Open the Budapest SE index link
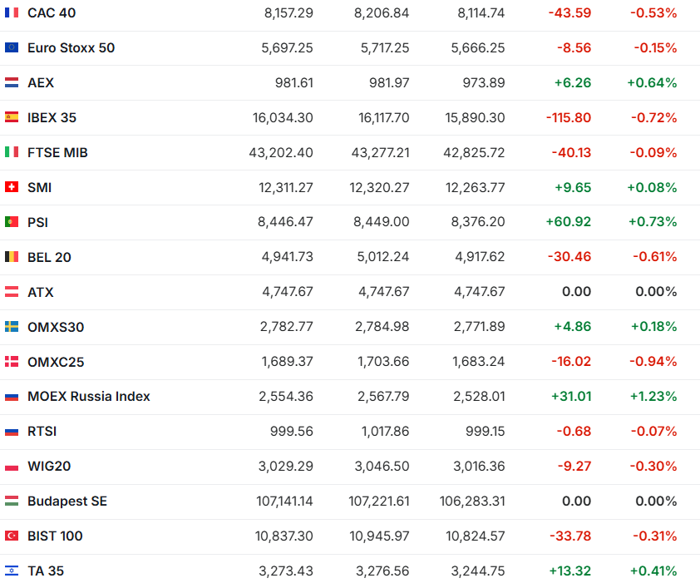 (x=67, y=502)
